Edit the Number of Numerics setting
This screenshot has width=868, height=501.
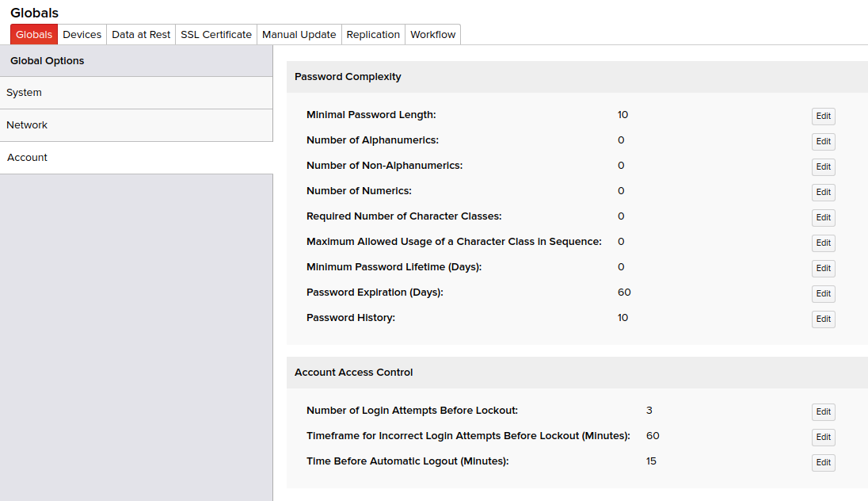(x=823, y=193)
